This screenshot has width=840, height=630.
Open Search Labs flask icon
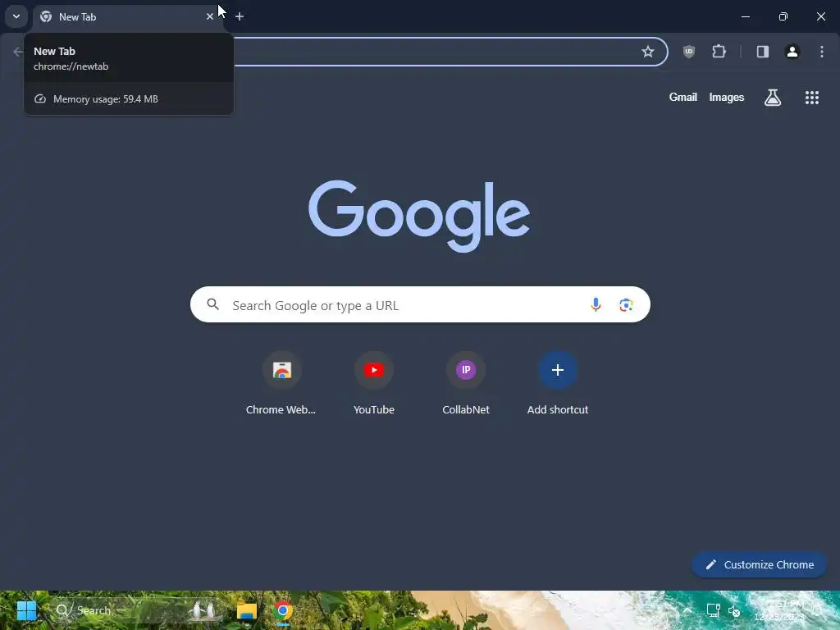click(773, 98)
